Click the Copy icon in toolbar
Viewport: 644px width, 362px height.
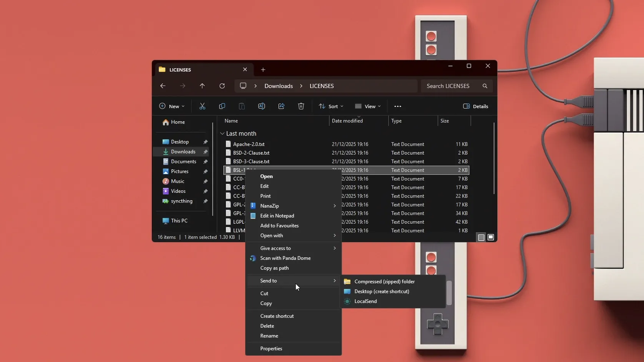pyautogui.click(x=222, y=106)
